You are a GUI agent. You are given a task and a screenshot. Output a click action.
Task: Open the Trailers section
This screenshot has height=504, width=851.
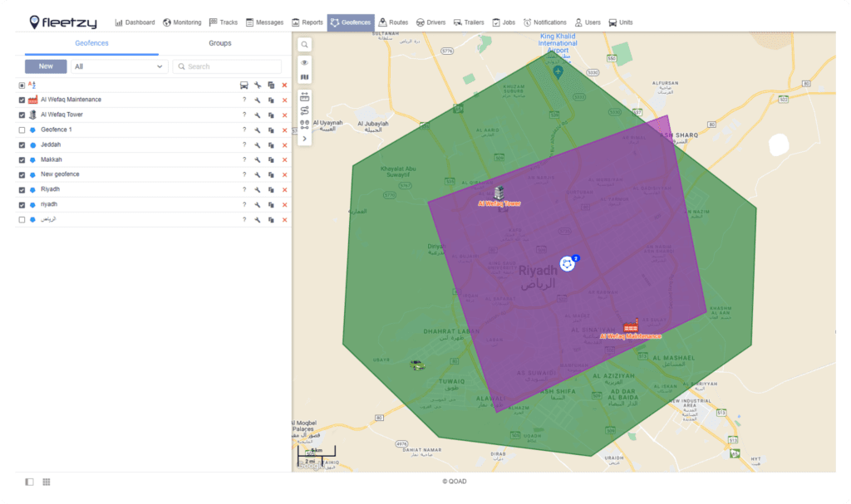(x=469, y=22)
